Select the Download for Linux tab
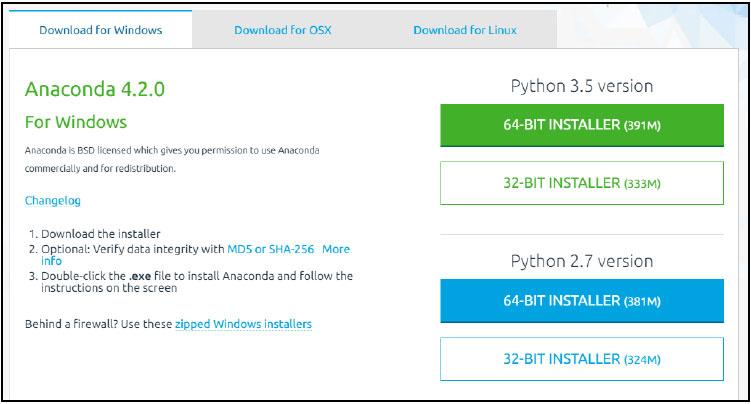 [x=465, y=30]
